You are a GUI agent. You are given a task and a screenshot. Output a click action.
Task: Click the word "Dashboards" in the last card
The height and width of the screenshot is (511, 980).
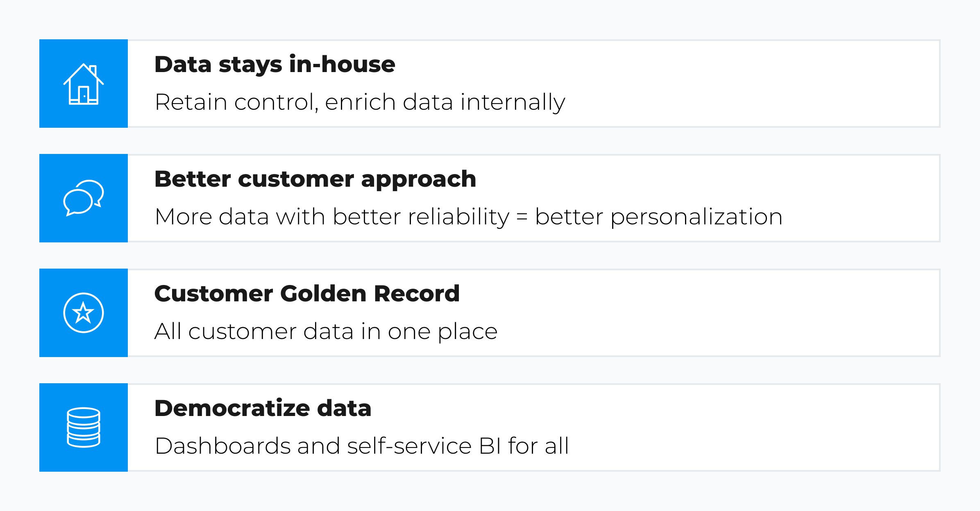pos(222,446)
